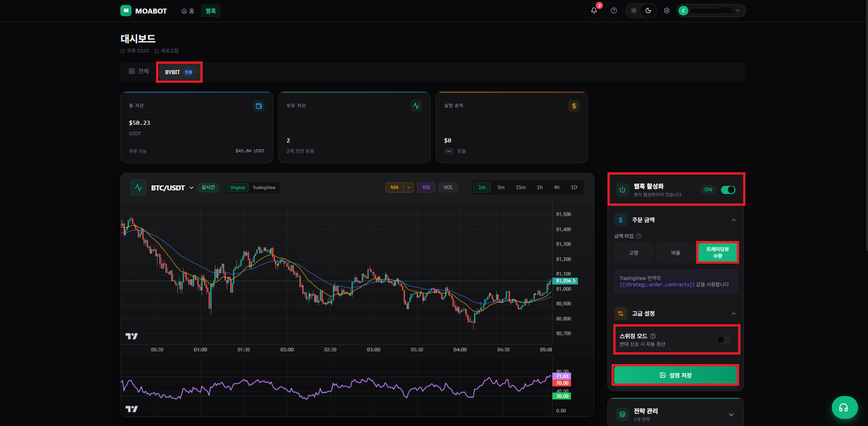
Task: Click the TradingView logo on price chart
Action: pyautogui.click(x=132, y=336)
